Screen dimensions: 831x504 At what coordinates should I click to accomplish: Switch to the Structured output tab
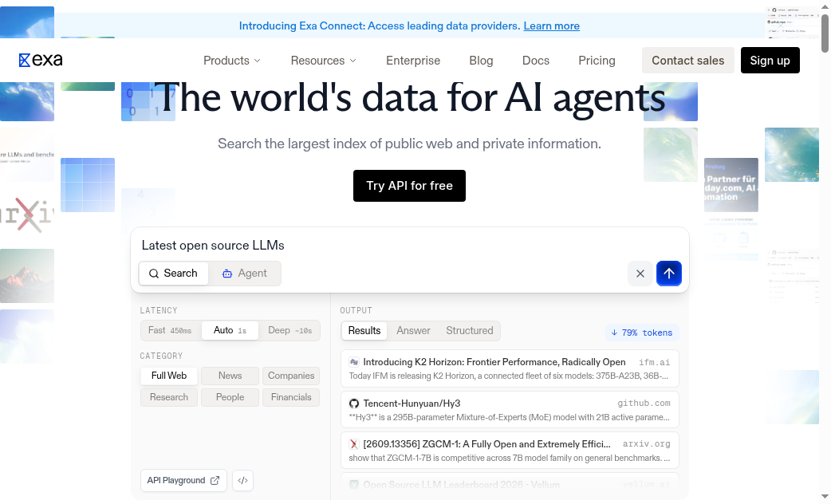470,331
